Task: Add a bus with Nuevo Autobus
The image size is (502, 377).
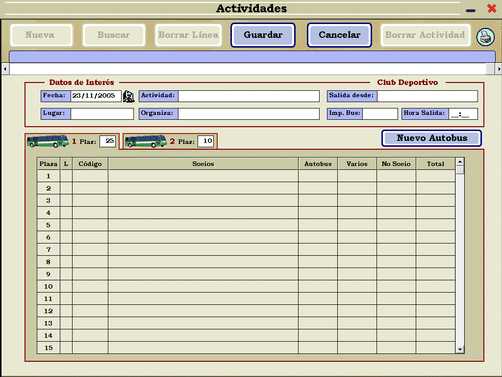Action: 432,138
